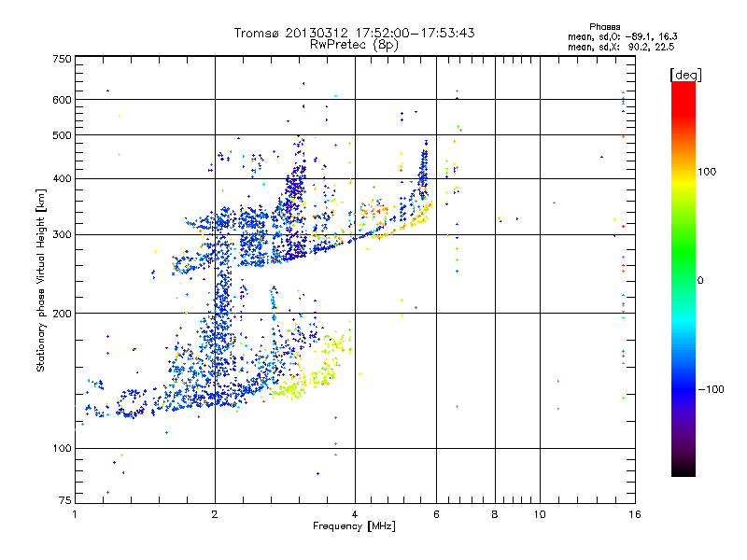747x560 pixels.
Task: Click the x-axis label "16"
Action: [x=635, y=514]
